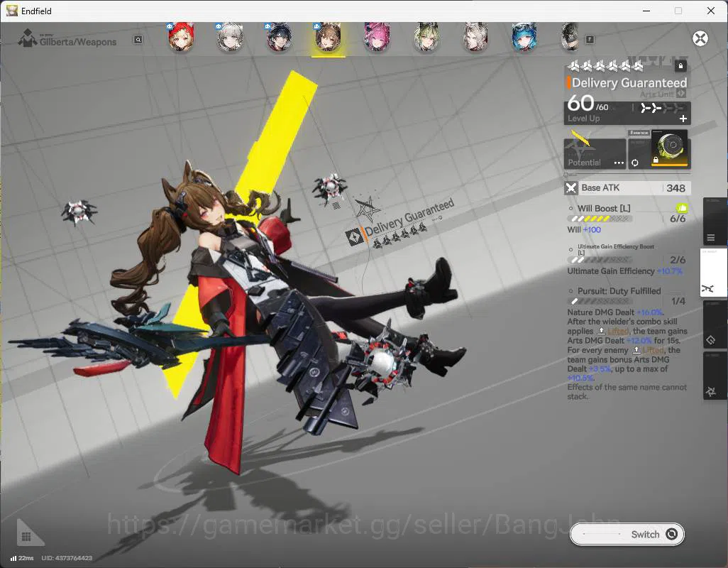Click the Essence swap arrows icon
Viewport: 728px width, 568px height.
pyautogui.click(x=634, y=163)
